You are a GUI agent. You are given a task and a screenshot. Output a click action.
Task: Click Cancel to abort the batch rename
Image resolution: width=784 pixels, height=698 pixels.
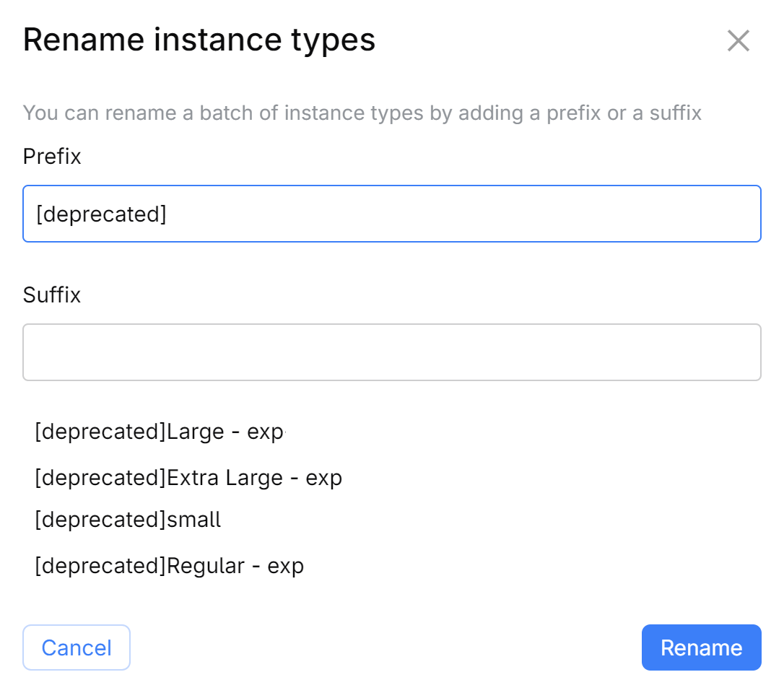tap(76, 647)
